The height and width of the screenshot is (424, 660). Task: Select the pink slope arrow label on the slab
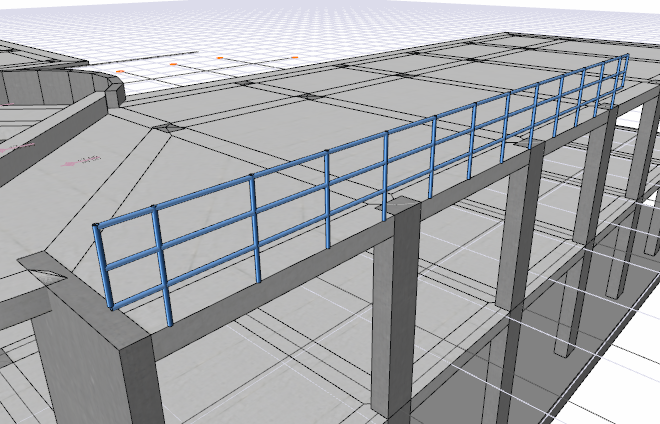[82, 161]
